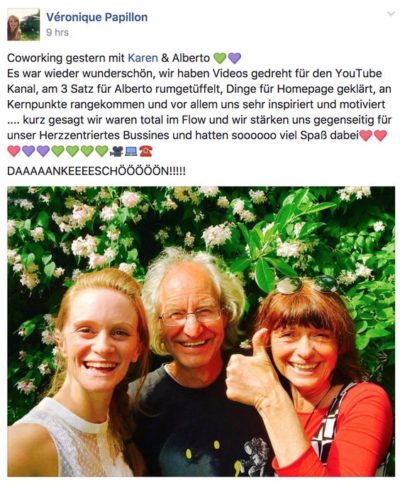Click the red heart starting the emoji row

[x=14, y=151]
